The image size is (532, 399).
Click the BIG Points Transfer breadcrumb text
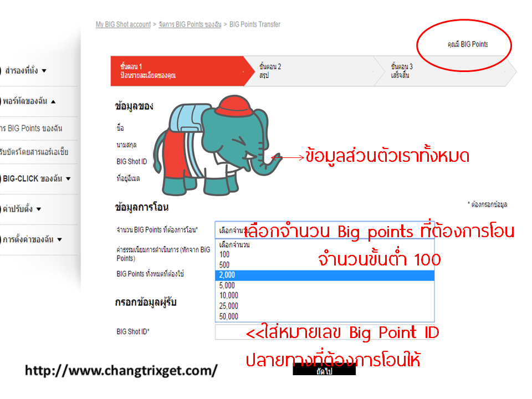[x=255, y=24]
